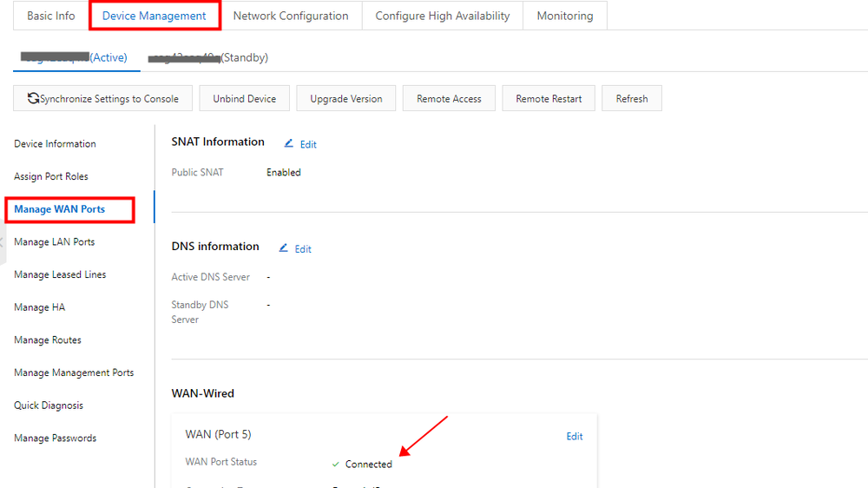Screen dimensions: 868x488
Task: Click the 'Enabled' Public SNAT value
Action: [284, 172]
